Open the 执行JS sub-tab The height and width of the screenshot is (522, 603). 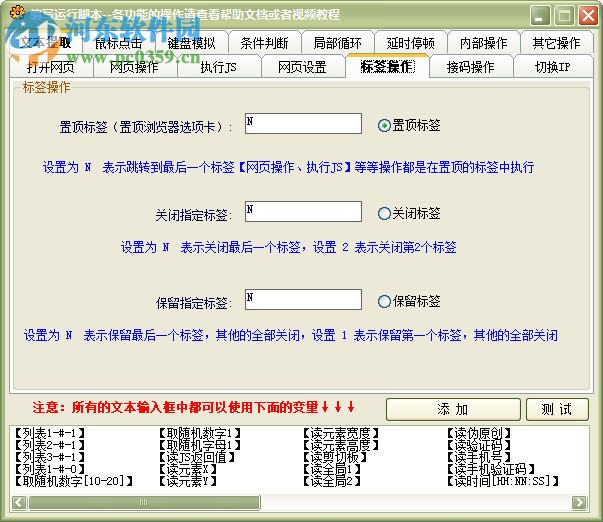(218, 67)
